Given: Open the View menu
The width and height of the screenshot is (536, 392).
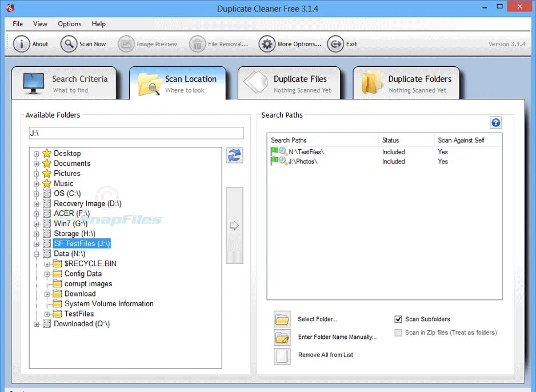Looking at the screenshot, I should click(x=40, y=24).
